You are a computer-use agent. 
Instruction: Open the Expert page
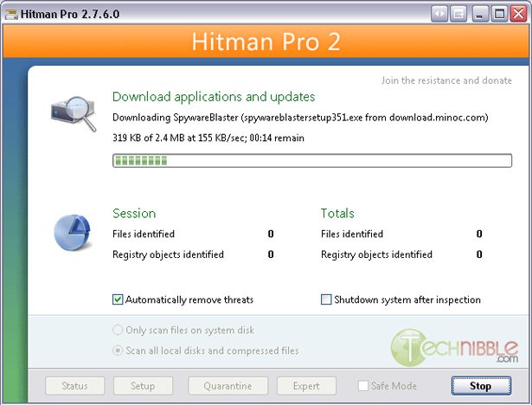(306, 386)
